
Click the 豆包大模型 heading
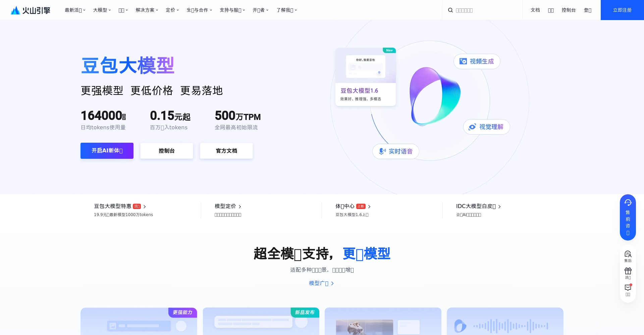pyautogui.click(x=128, y=65)
